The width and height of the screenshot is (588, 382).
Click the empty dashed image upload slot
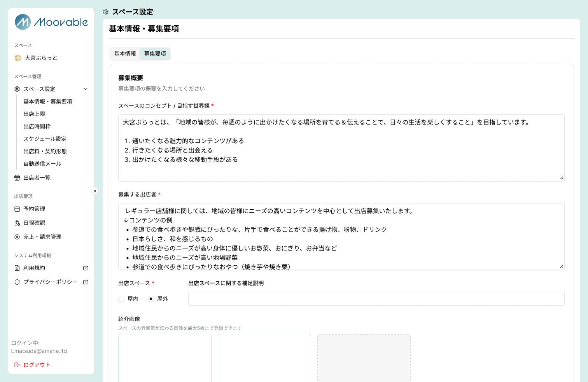click(364, 358)
